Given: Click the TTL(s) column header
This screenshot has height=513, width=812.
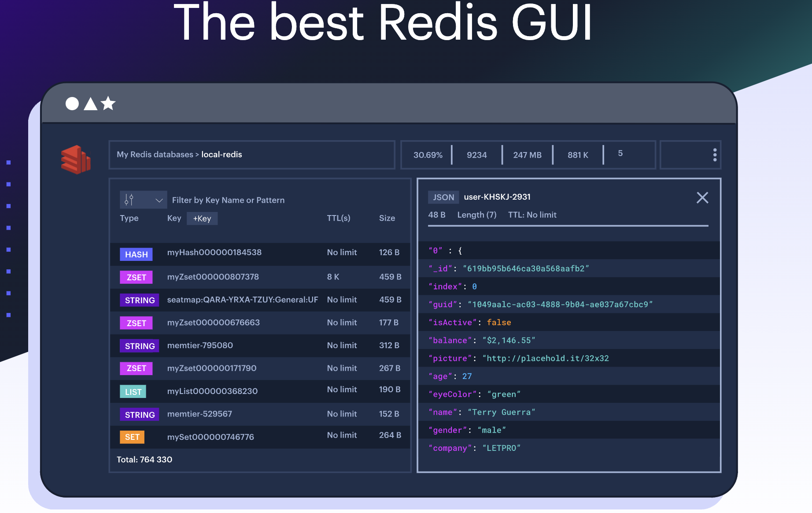Looking at the screenshot, I should click(339, 218).
